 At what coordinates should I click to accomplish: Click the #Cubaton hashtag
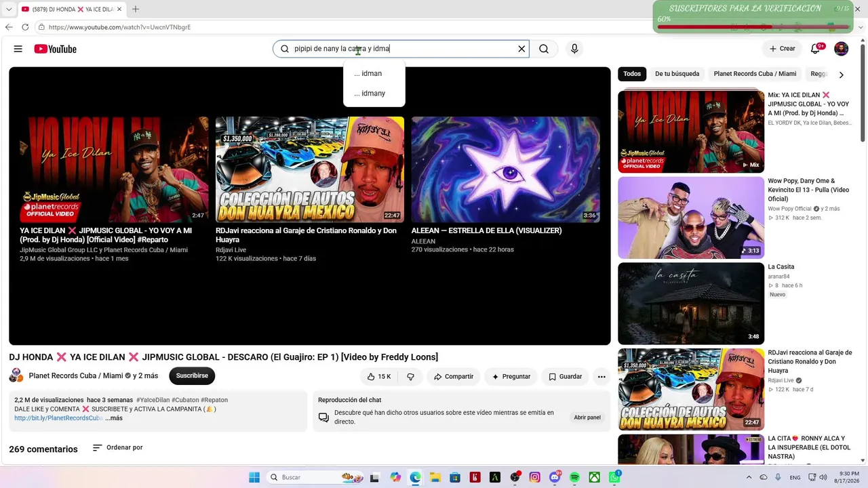[x=185, y=400]
